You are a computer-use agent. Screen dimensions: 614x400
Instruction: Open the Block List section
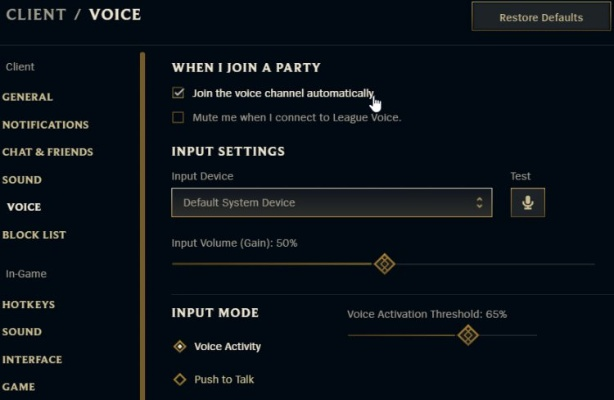[34, 235]
